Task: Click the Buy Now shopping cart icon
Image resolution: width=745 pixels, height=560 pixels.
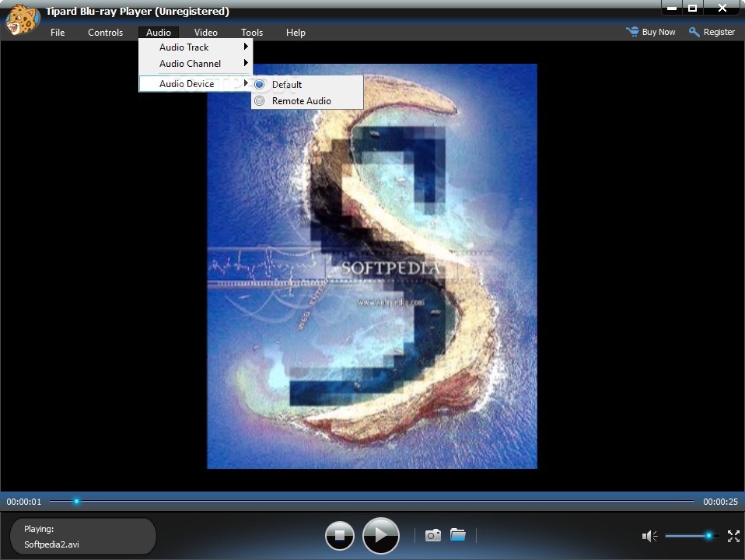Action: 632,32
